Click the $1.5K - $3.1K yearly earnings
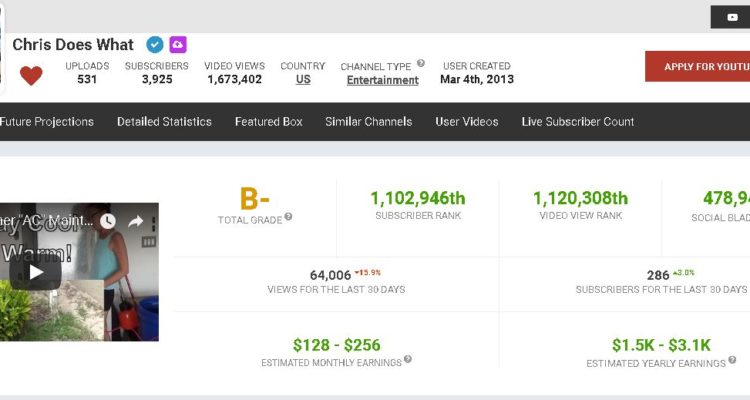Screen dimensions: 750x400 click(662, 345)
